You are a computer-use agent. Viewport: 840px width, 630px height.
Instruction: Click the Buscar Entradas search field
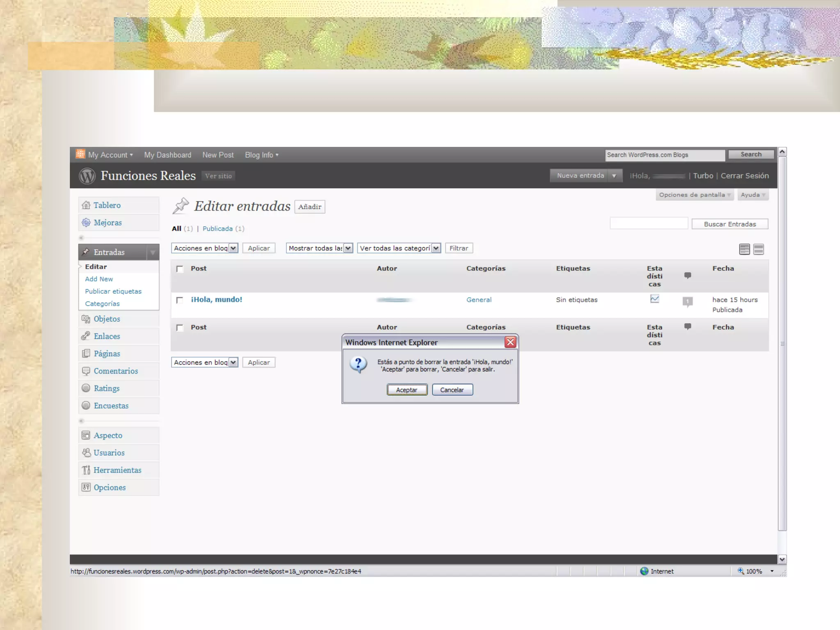[x=648, y=224]
